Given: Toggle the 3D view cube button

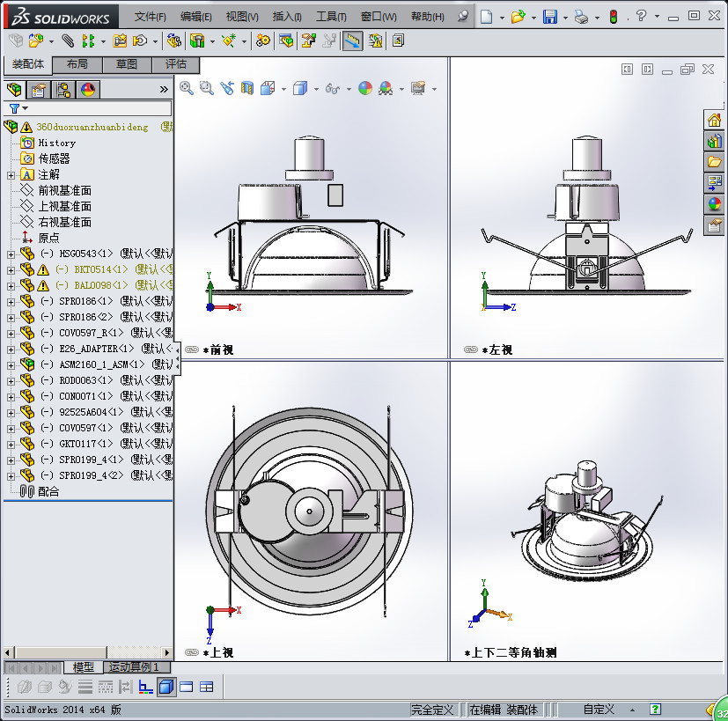Looking at the screenshot, I should (x=166, y=687).
